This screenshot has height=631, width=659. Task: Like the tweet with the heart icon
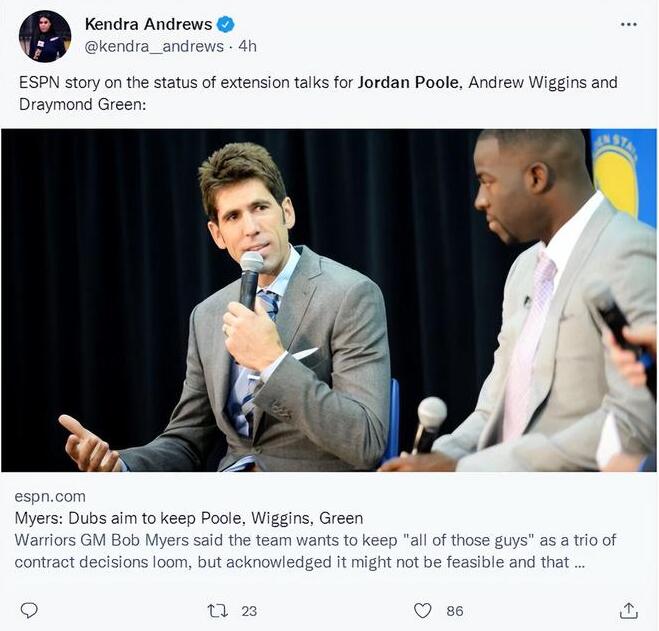(x=423, y=610)
